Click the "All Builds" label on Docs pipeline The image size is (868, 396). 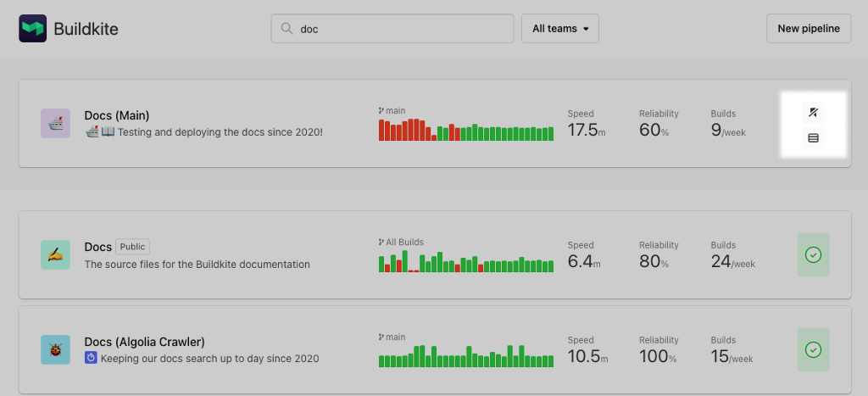[x=404, y=242]
